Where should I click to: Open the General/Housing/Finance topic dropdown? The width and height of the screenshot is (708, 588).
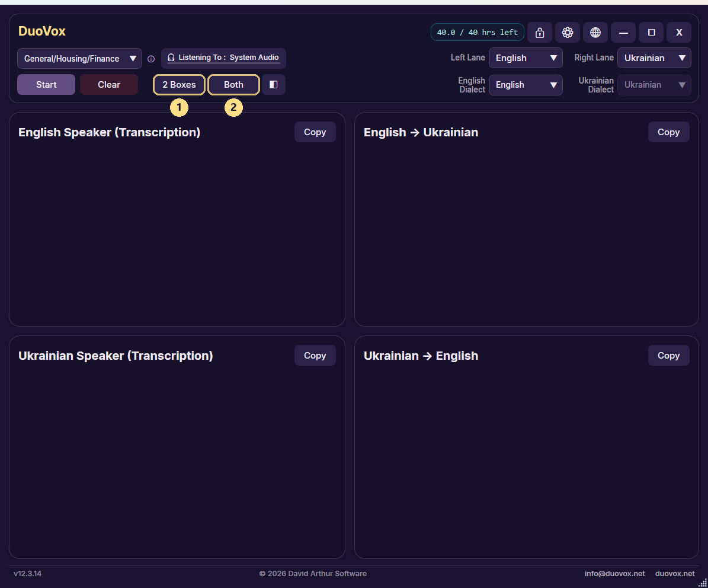point(79,59)
